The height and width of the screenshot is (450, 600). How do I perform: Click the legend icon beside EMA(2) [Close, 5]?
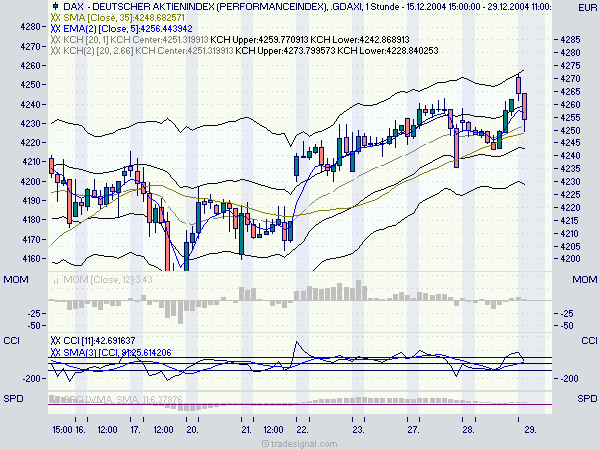click(55, 29)
